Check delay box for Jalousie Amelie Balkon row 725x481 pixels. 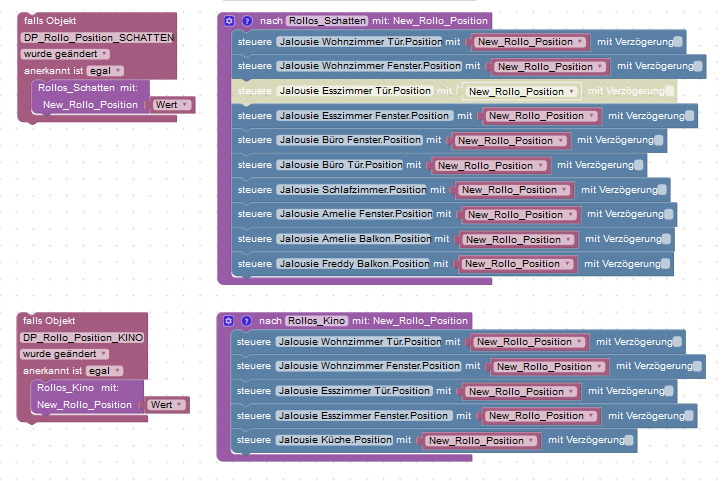tap(666, 239)
